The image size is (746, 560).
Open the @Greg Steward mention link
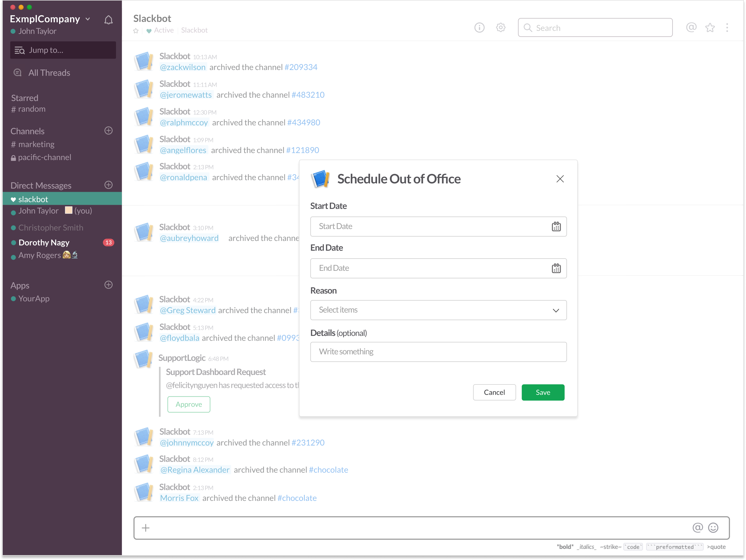(187, 310)
